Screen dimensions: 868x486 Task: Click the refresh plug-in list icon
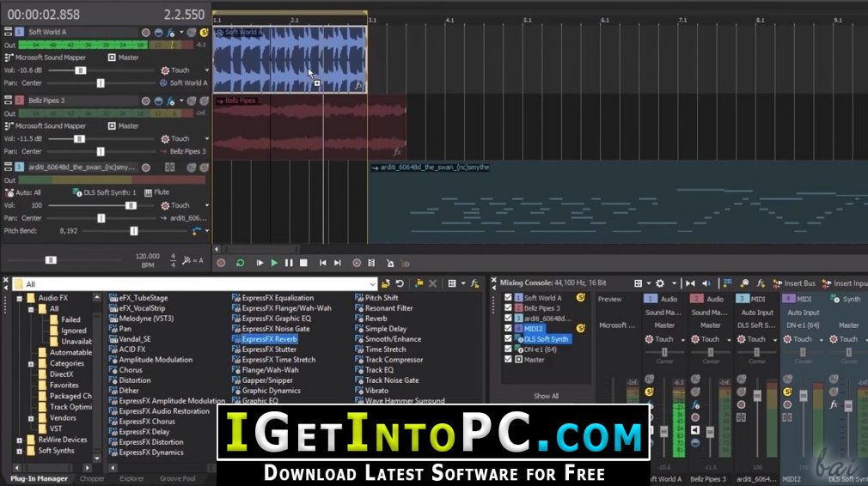[x=400, y=283]
